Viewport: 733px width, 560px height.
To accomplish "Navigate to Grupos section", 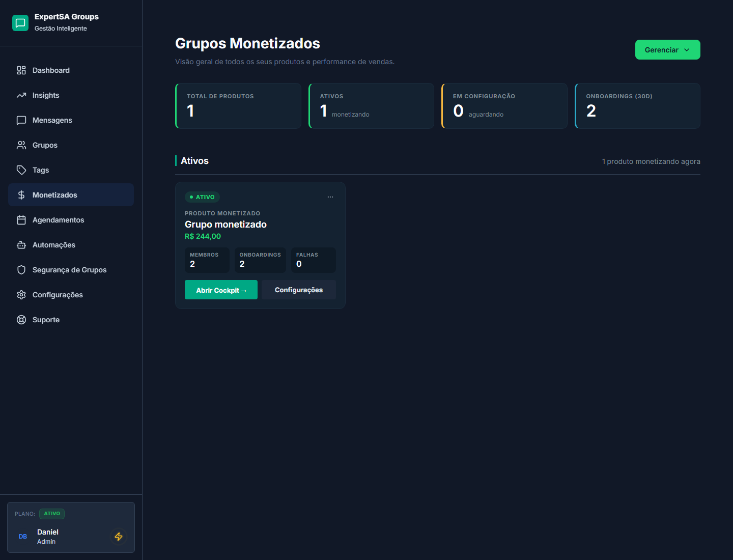I will click(x=71, y=145).
